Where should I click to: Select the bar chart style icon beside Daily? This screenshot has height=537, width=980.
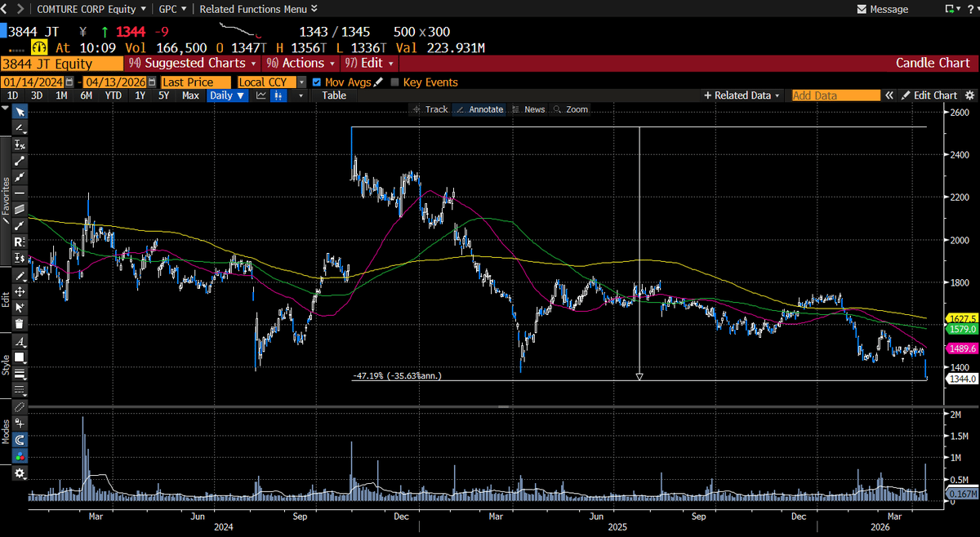click(280, 95)
